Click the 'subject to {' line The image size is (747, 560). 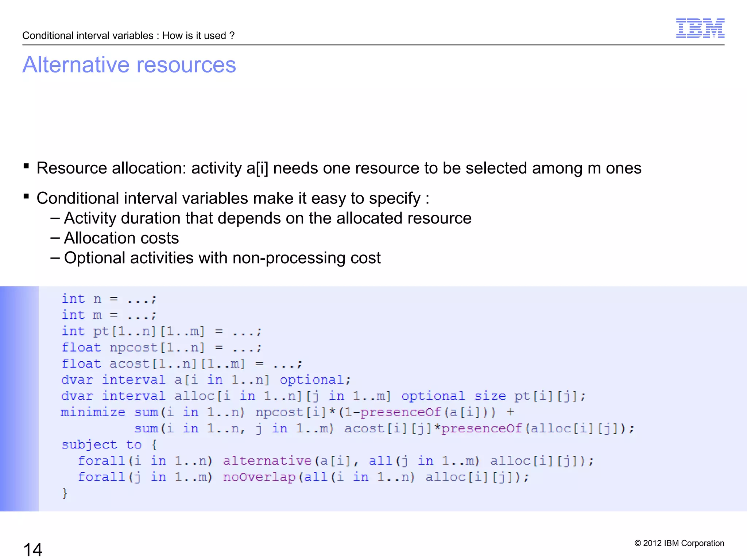point(109,444)
